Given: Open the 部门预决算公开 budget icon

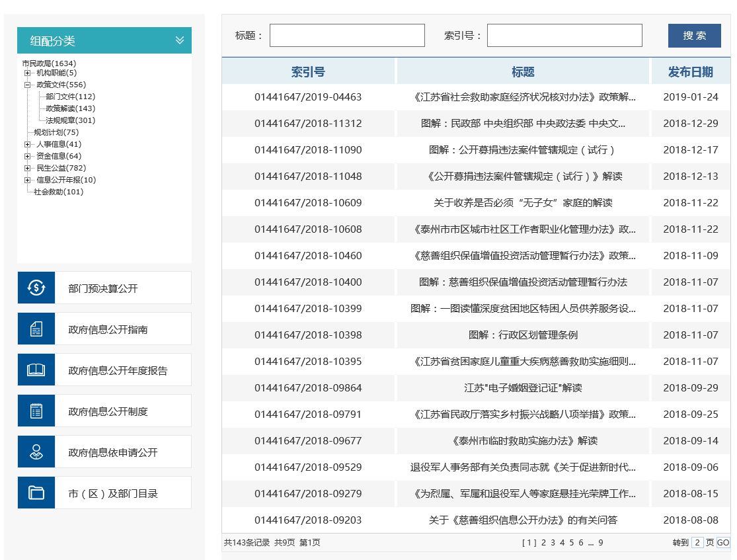Looking at the screenshot, I should 36,287.
